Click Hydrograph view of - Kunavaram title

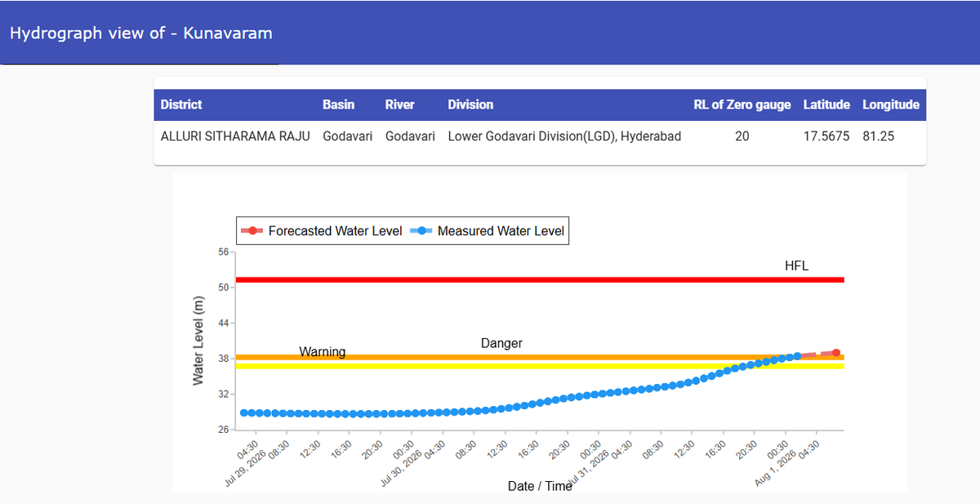tap(141, 33)
